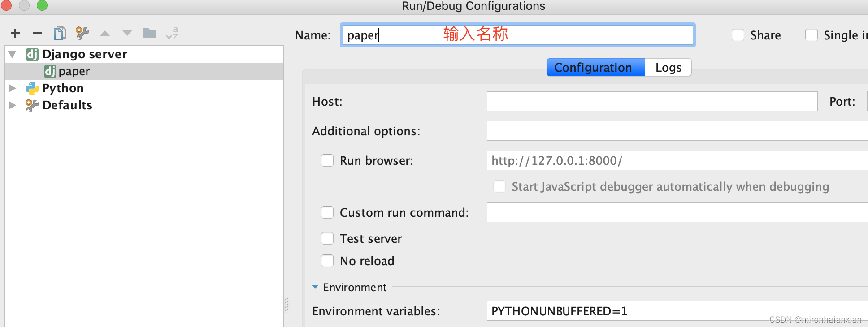Move configuration down arrow
This screenshot has height=327, width=868.
(127, 33)
